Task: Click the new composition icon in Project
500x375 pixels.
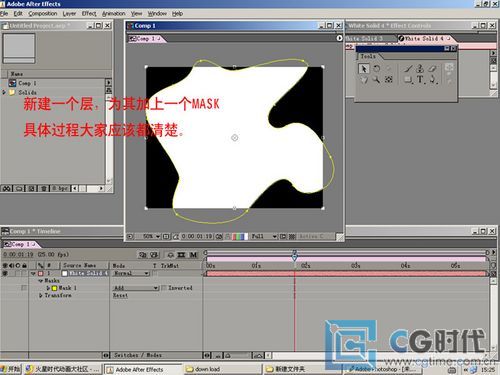Action: pyautogui.click(x=31, y=189)
